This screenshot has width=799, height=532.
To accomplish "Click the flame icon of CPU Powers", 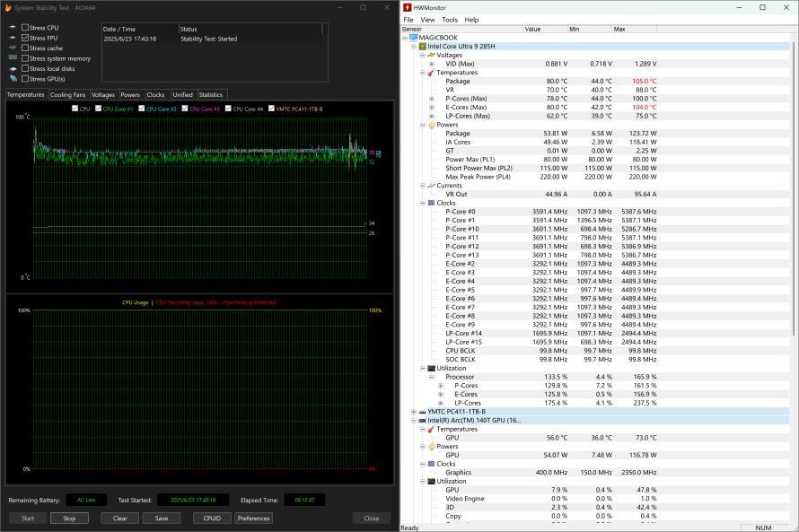I will coord(431,125).
